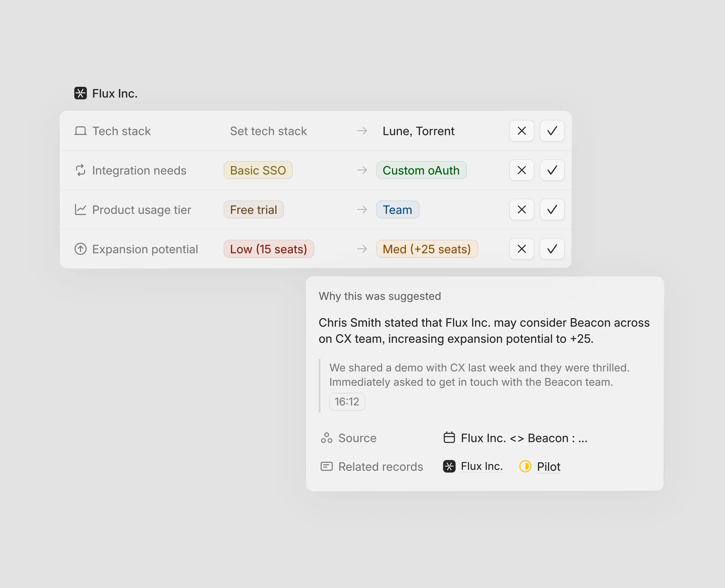
Task: Click the Custom oAuth tag
Action: (x=421, y=170)
